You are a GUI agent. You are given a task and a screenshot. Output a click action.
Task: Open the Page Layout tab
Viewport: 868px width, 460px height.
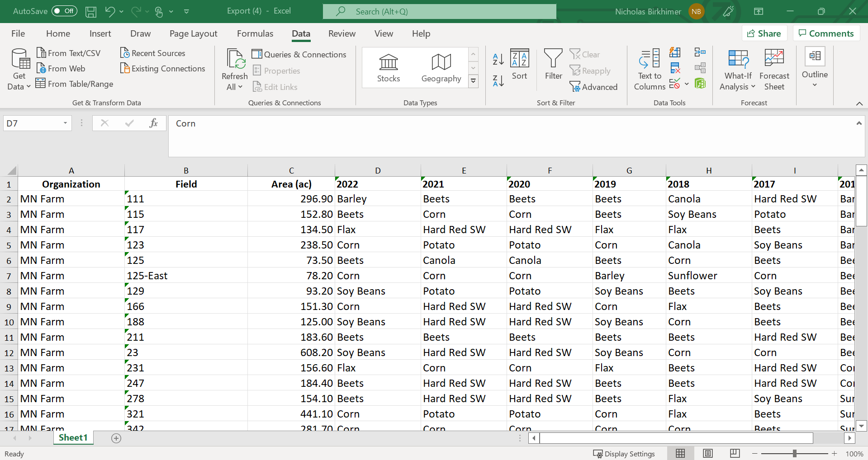(x=194, y=33)
